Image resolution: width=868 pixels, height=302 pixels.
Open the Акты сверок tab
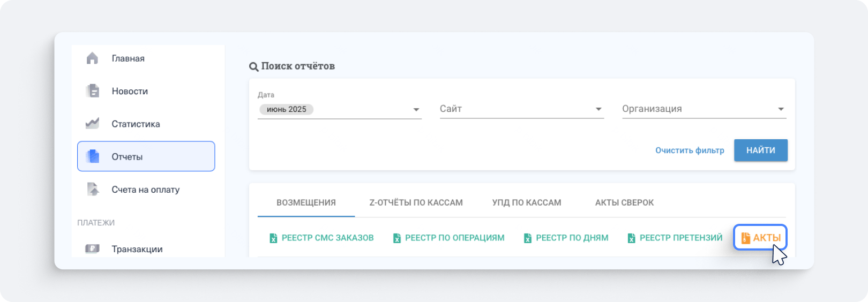624,202
